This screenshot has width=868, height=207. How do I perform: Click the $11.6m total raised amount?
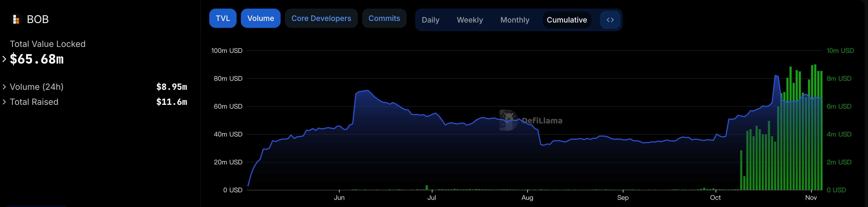pyautogui.click(x=171, y=102)
